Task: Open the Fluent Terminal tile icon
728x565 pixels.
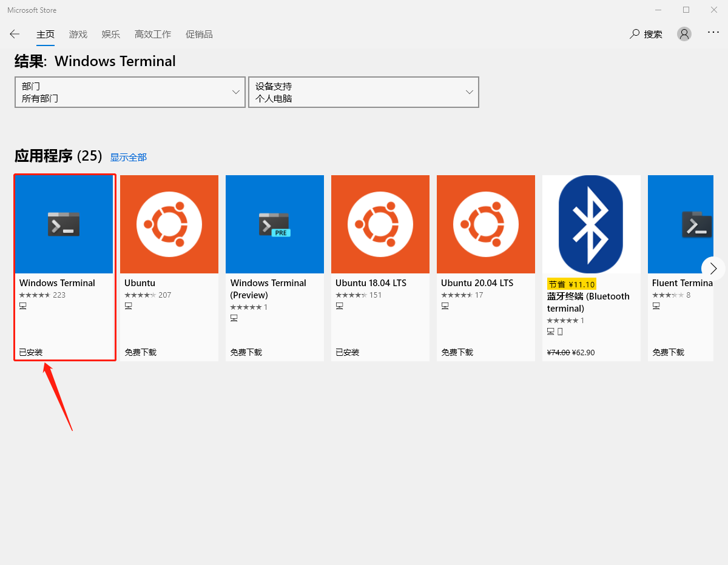Action: pos(681,224)
